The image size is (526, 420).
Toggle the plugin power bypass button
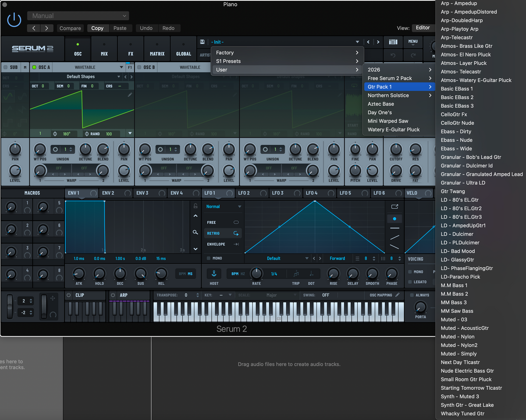(14, 20)
